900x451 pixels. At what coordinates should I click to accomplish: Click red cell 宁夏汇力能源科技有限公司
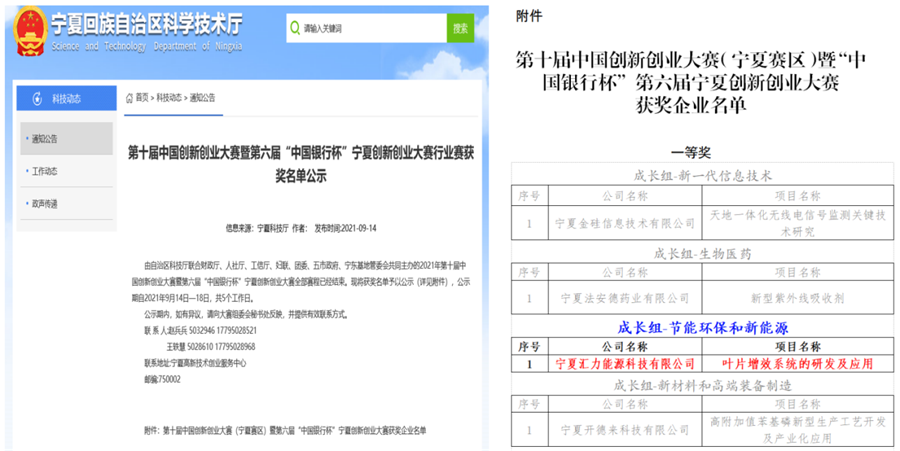[625, 364]
